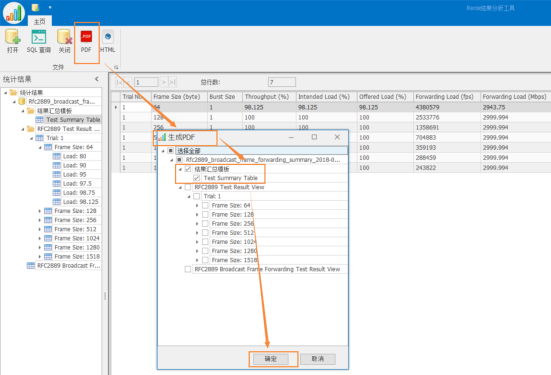Collapse the 统计结果 side panel

coord(97,79)
